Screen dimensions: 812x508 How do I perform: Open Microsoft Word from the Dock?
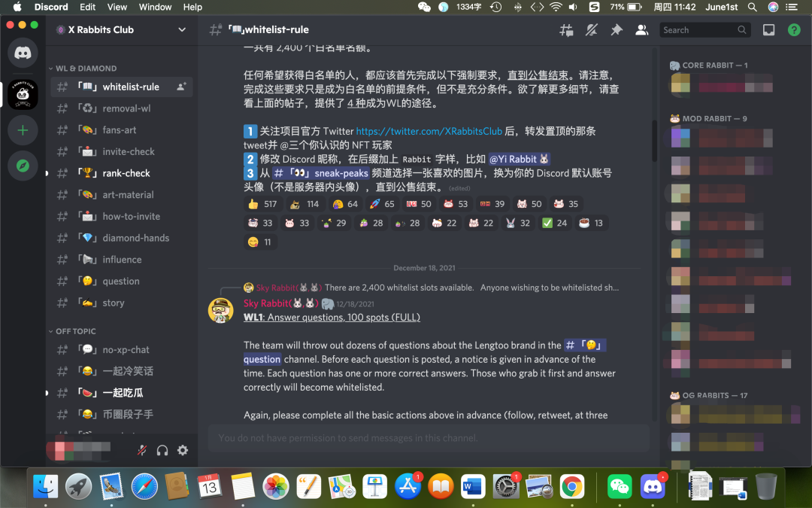pos(473,486)
